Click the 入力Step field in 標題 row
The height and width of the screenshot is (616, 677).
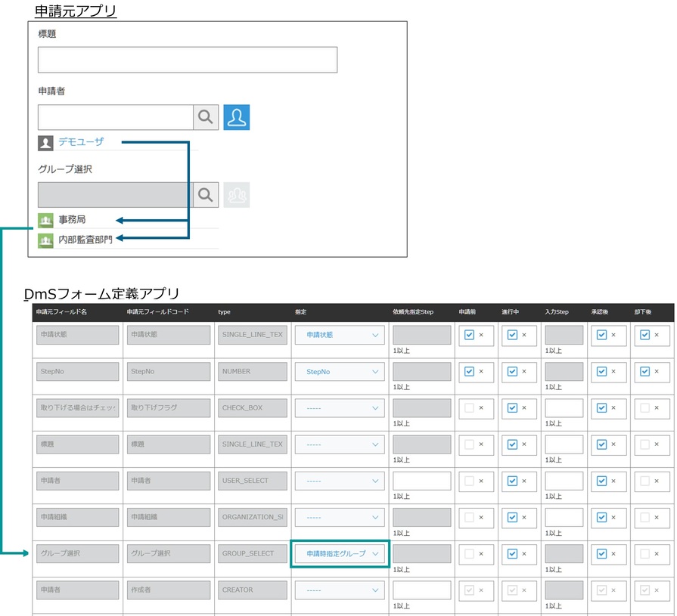[x=564, y=444]
